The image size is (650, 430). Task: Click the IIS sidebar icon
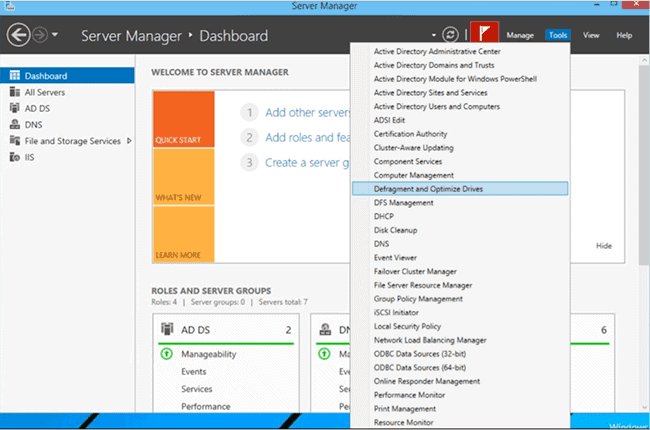click(15, 157)
